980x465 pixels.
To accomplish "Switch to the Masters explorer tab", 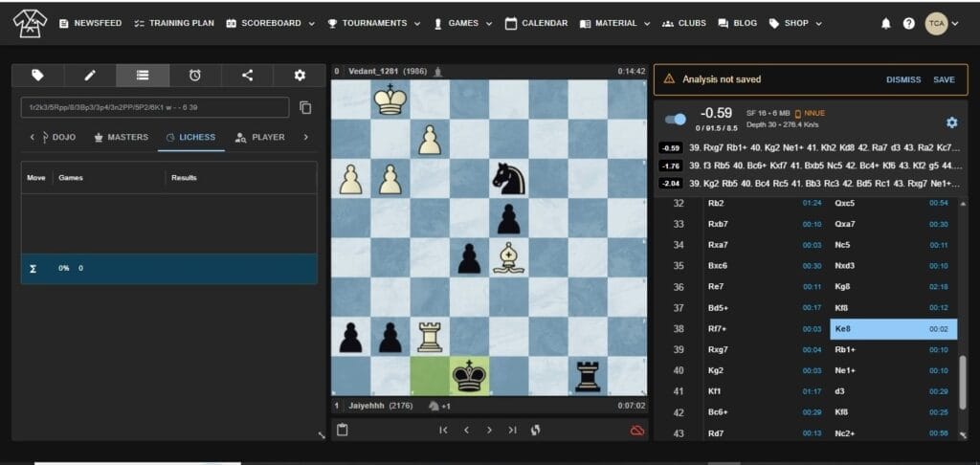I will coord(121,138).
